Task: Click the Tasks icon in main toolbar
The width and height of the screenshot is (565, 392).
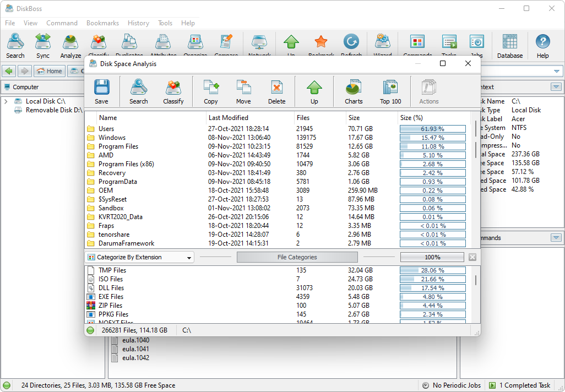Action: (x=449, y=42)
